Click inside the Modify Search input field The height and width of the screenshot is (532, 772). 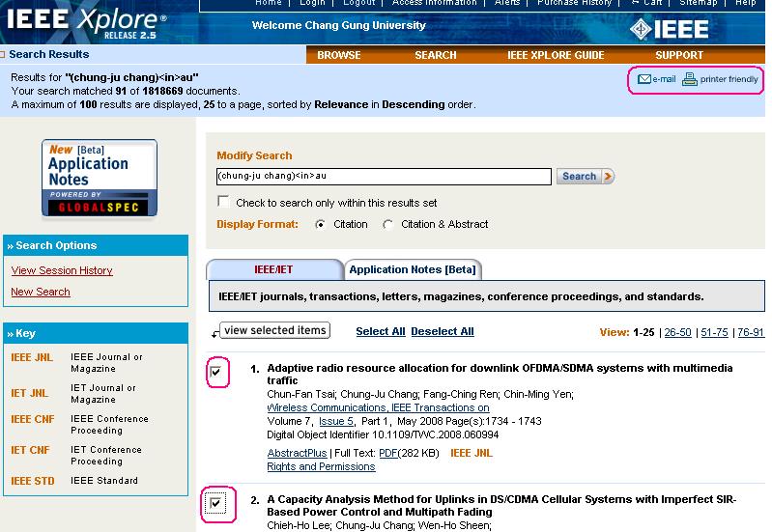coord(384,177)
